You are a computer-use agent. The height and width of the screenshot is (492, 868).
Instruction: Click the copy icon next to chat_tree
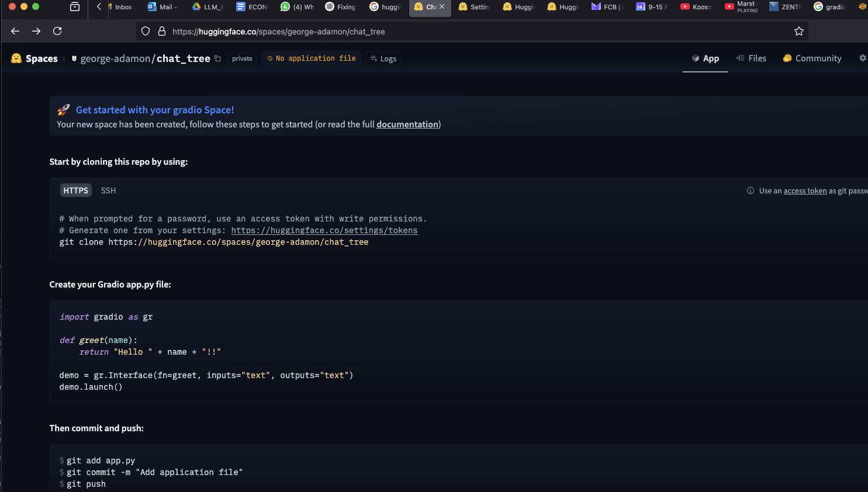(x=217, y=58)
